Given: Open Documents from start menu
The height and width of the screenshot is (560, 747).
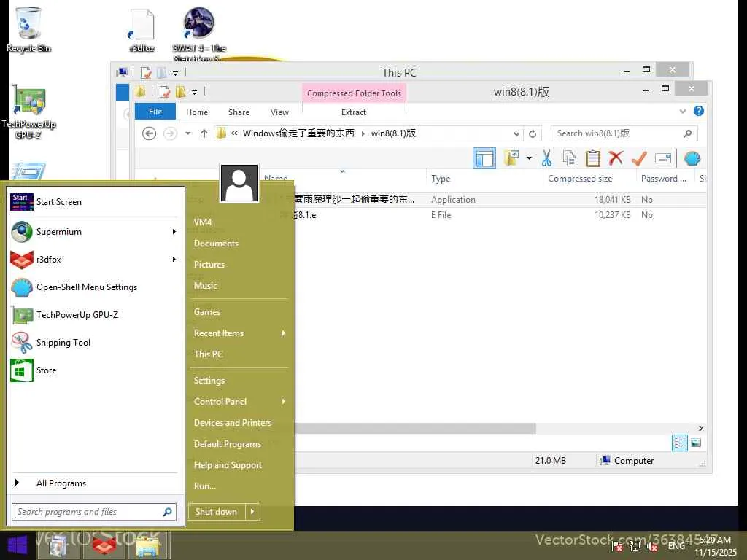Looking at the screenshot, I should click(216, 244).
